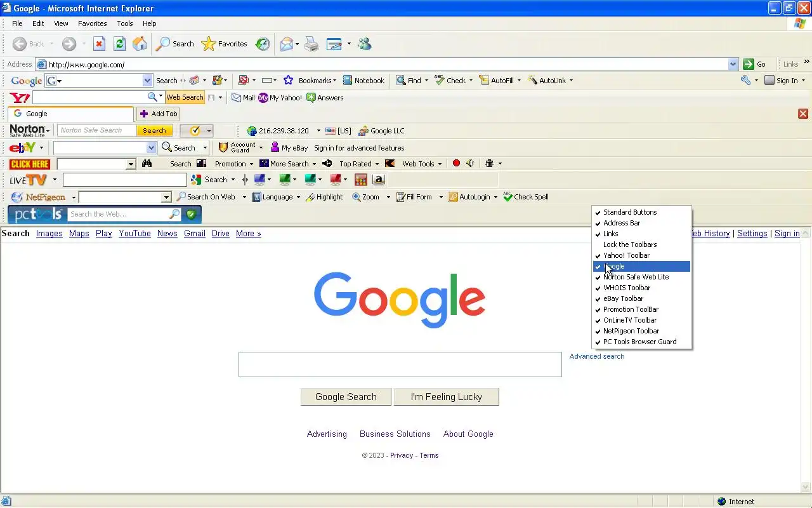Click AutoLink in the Google toolbar

546,81
